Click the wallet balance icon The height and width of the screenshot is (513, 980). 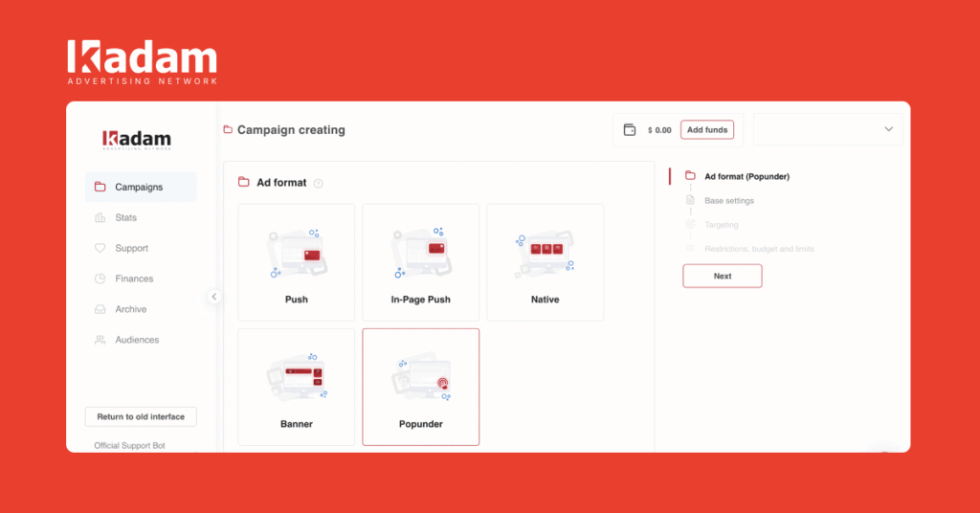pos(630,130)
